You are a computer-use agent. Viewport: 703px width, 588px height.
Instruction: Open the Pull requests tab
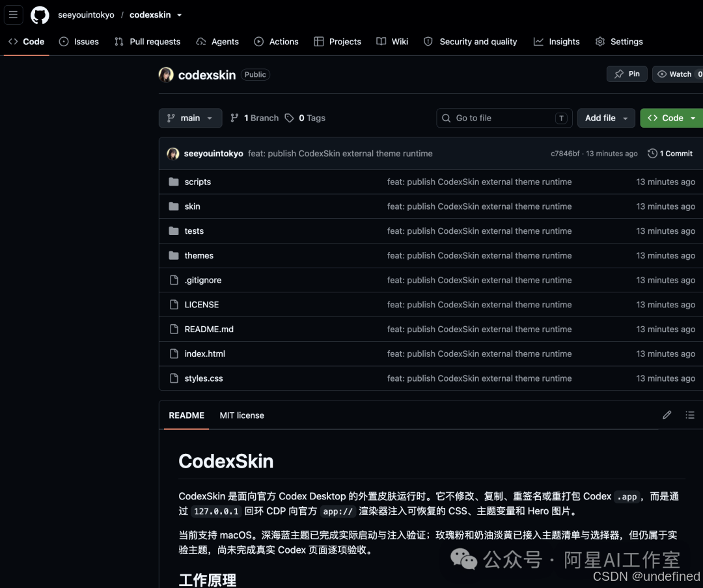coord(147,41)
